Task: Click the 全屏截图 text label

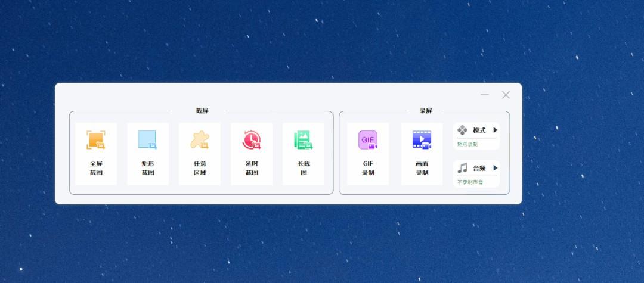Action: (x=95, y=168)
